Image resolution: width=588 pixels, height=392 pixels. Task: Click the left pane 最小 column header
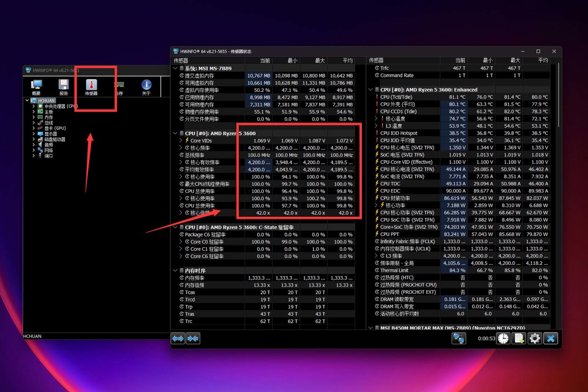pos(286,61)
